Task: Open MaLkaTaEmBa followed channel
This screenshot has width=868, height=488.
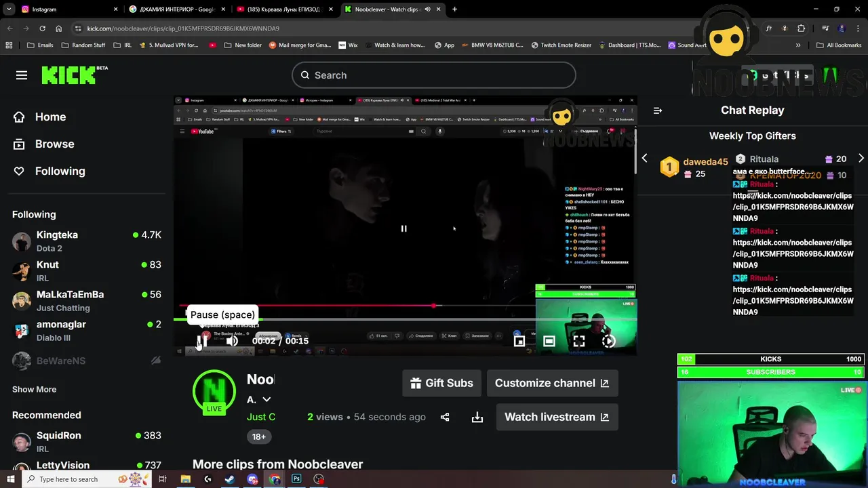Action: 87,300
